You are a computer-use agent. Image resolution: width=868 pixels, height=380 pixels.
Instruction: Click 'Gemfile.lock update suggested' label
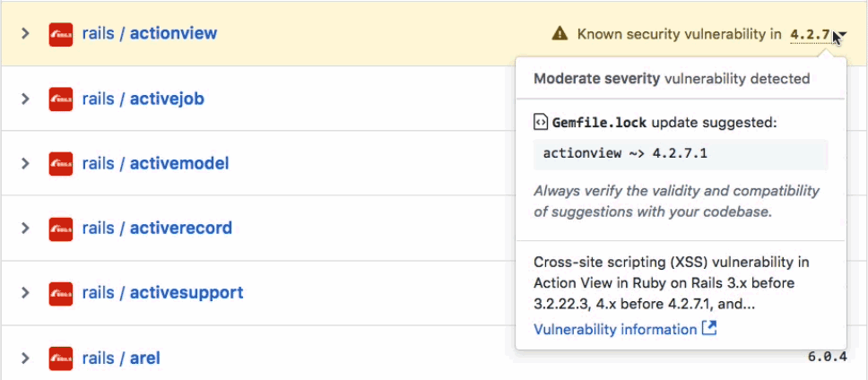tap(664, 122)
